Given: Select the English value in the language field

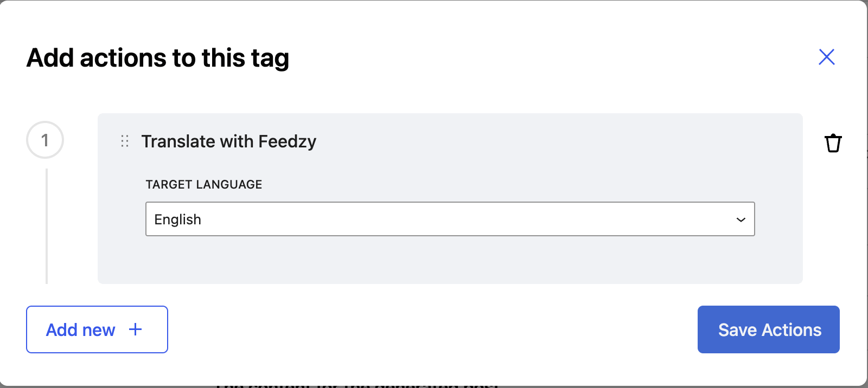Looking at the screenshot, I should tap(178, 219).
